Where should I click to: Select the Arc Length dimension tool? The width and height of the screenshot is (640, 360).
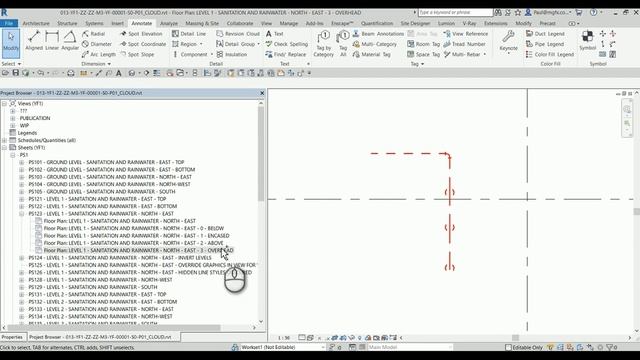pyautogui.click(x=99, y=54)
